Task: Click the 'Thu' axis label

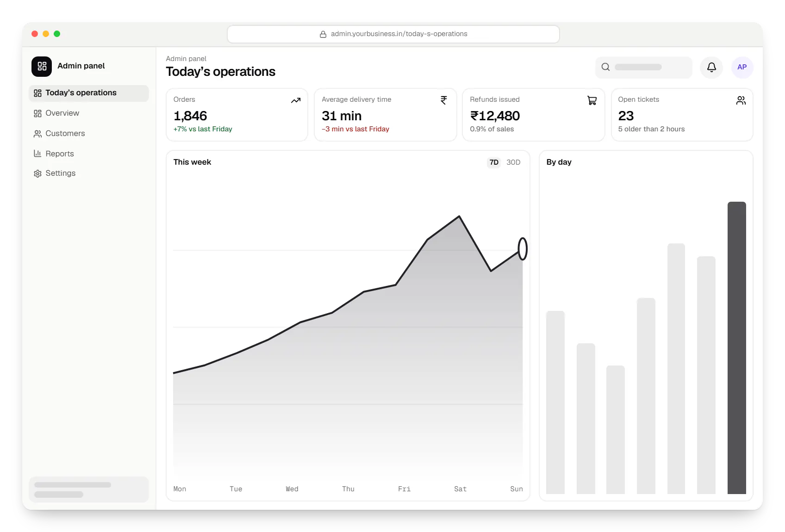Action: (x=348, y=489)
